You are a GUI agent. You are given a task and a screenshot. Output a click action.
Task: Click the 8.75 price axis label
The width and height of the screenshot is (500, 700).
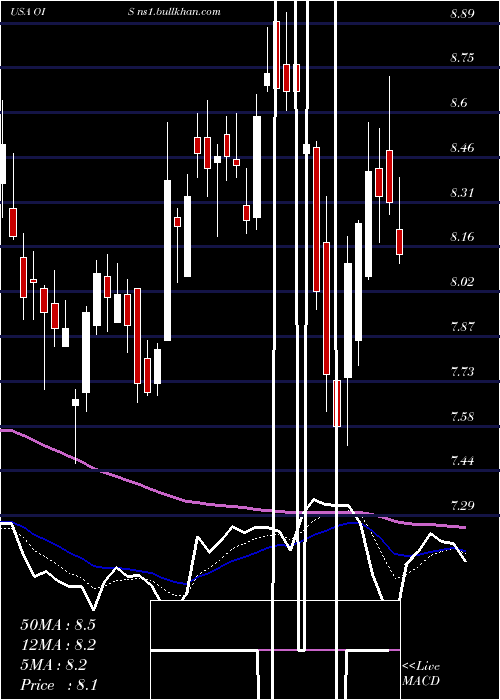coord(462,58)
